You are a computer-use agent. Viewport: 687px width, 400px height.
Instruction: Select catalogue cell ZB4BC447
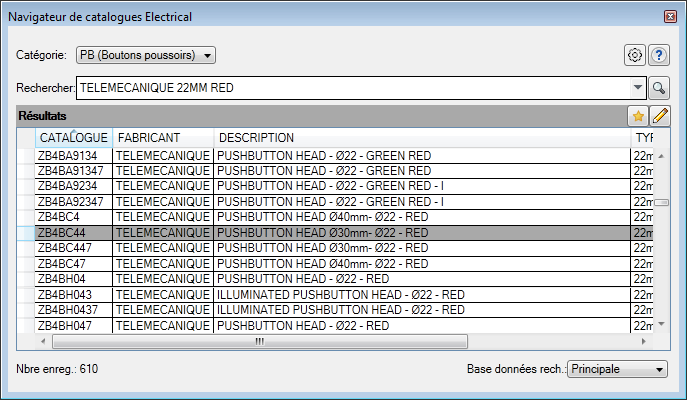[x=74, y=248]
